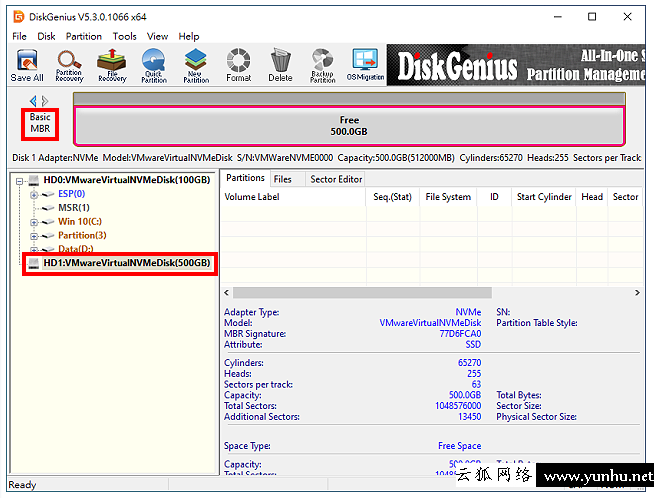Collapse the HD0 disk tree node
Screen dimensions: 657x498
(19, 181)
